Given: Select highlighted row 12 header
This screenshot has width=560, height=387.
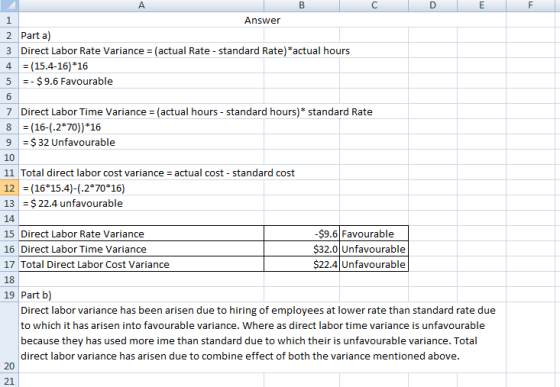Looking at the screenshot, I should (9, 188).
